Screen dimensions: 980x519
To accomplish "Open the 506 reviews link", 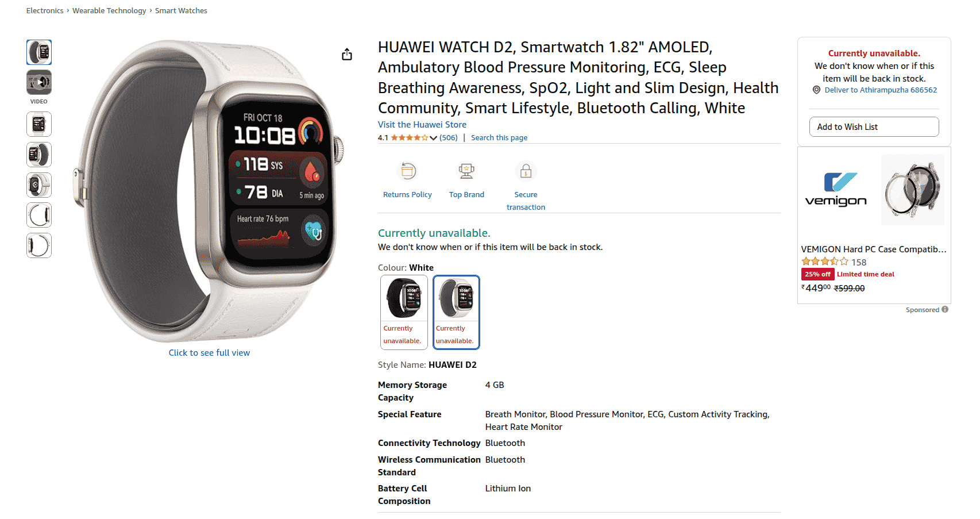I will coord(449,138).
